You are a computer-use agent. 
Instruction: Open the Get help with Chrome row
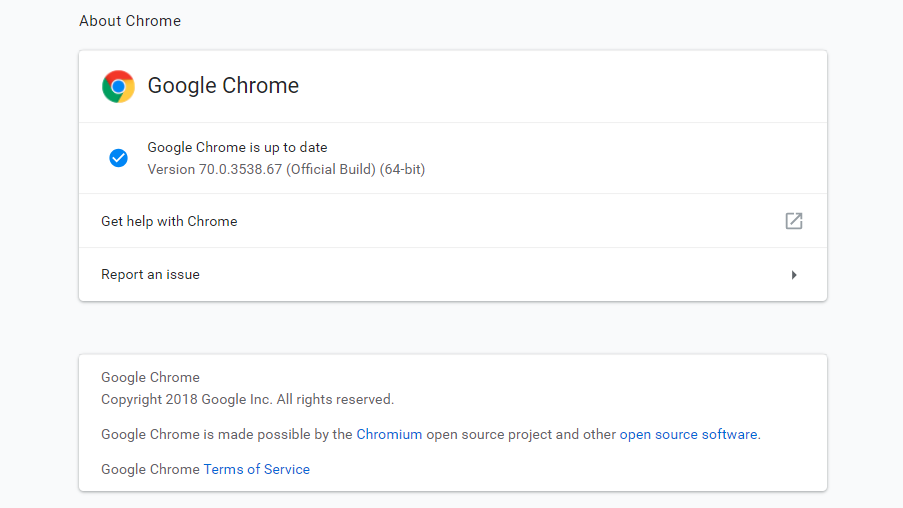click(453, 221)
